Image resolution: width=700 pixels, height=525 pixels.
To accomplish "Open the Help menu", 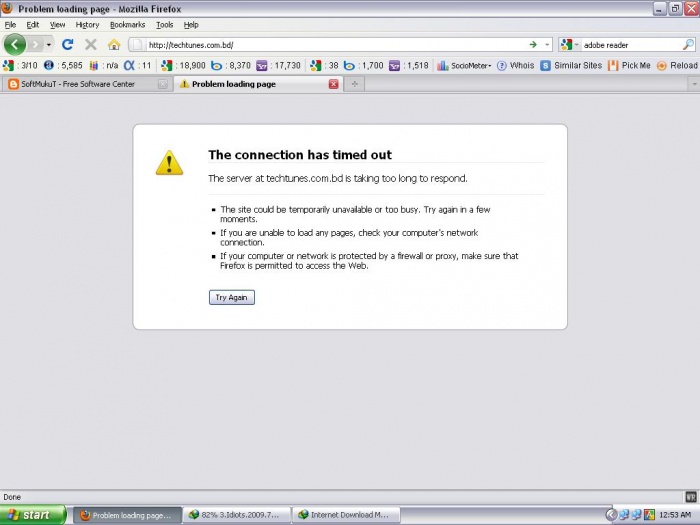I will pos(191,25).
